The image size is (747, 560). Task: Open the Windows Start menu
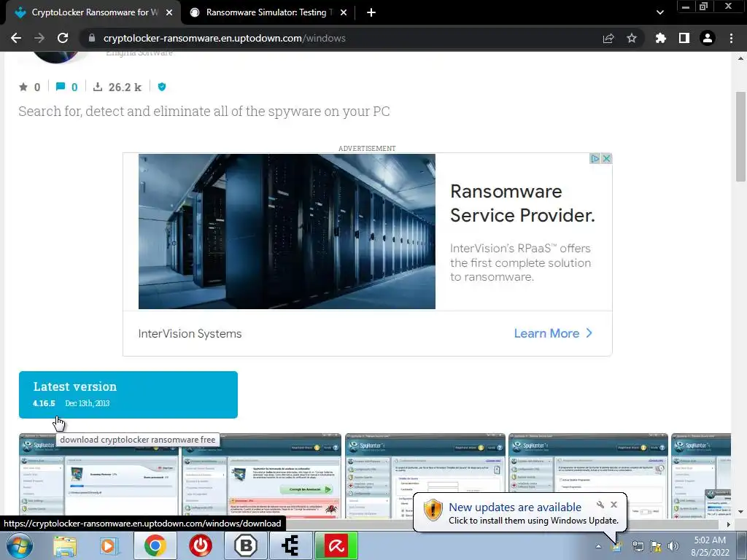click(20, 545)
